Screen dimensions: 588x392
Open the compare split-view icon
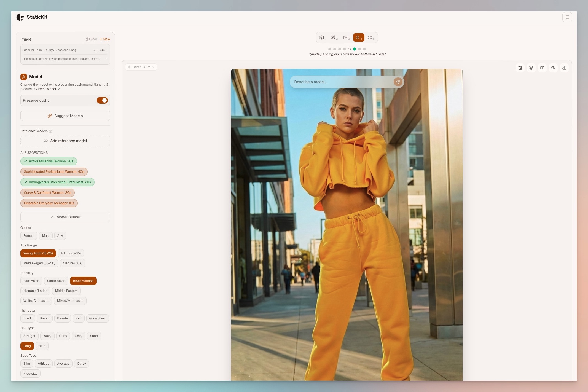pos(542,68)
